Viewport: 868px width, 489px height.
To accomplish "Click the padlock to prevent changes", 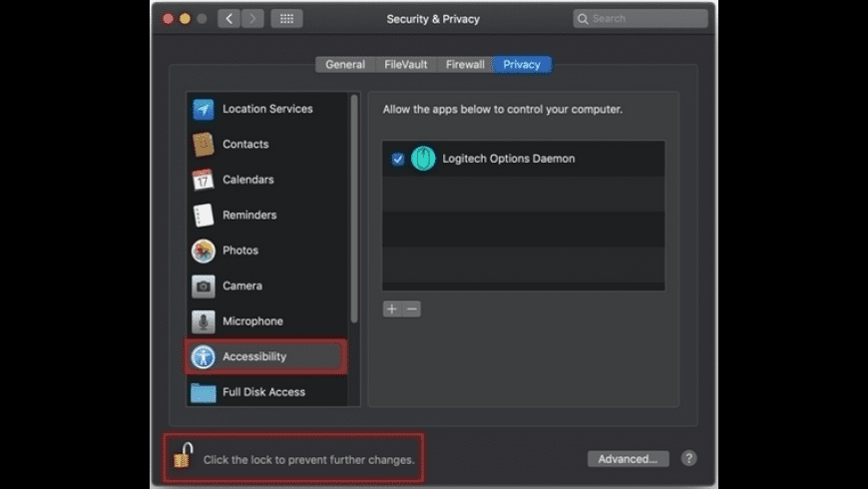I will pos(184,455).
